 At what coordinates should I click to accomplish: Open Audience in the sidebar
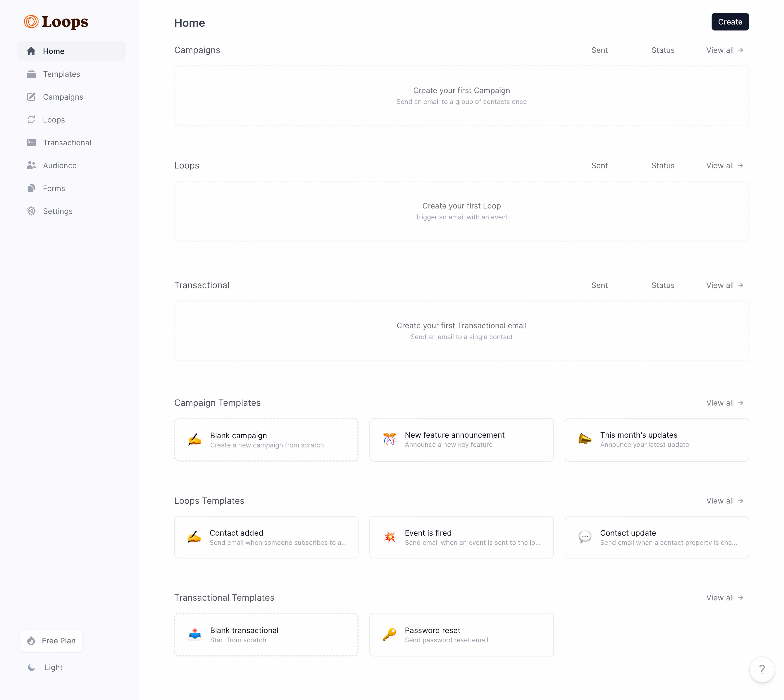72,165
